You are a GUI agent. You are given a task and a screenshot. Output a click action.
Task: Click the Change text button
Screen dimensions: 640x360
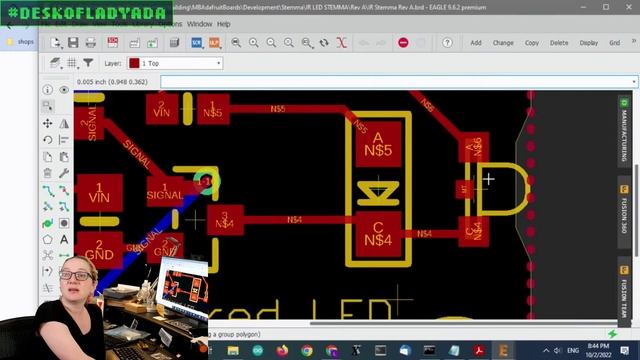point(503,42)
